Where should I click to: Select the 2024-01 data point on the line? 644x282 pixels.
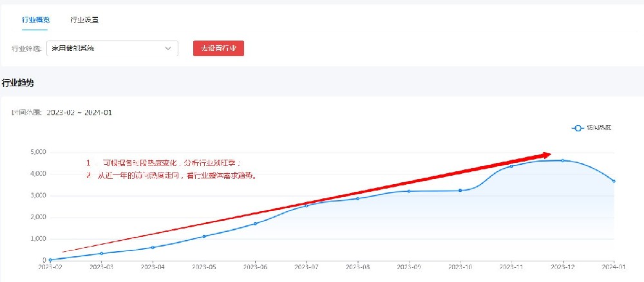tap(614, 181)
